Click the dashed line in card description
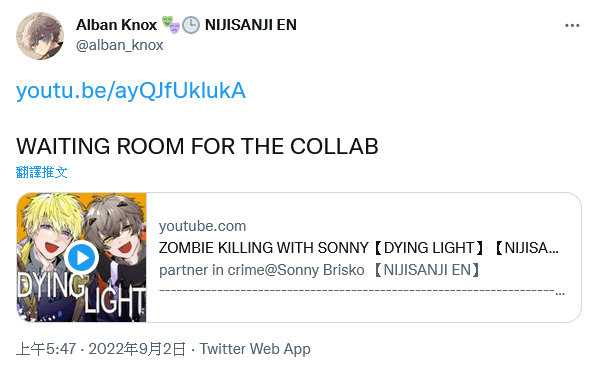This screenshot has width=598, height=374. (362, 292)
